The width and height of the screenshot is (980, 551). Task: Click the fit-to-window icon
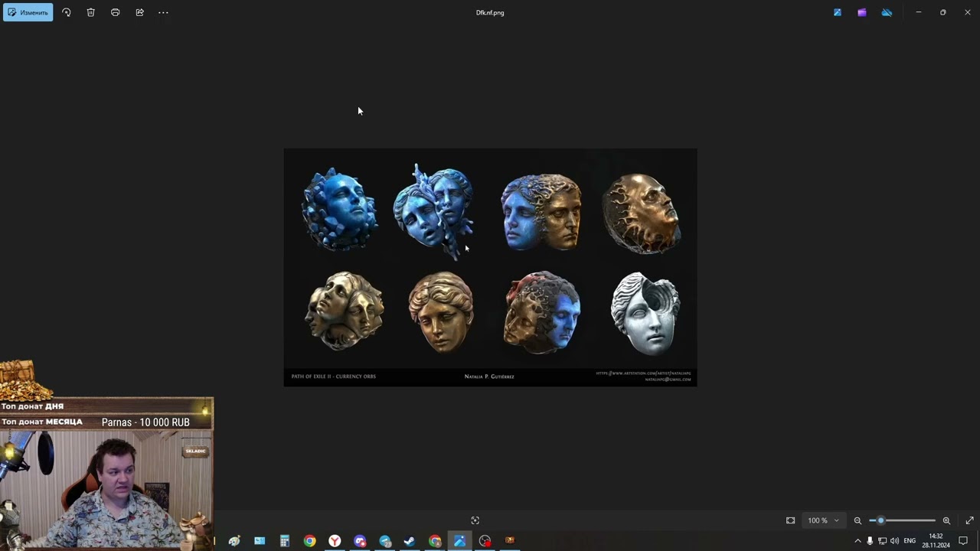790,520
